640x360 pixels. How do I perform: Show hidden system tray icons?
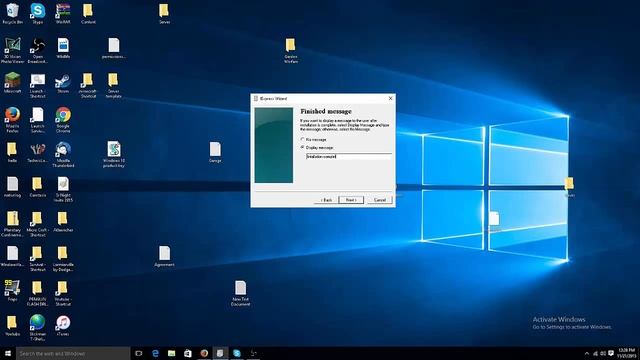587,353
